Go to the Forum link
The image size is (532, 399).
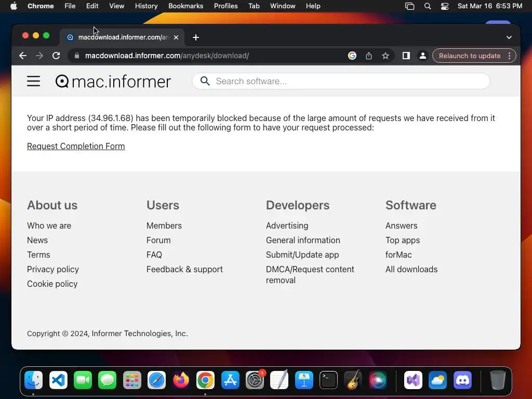pos(158,240)
